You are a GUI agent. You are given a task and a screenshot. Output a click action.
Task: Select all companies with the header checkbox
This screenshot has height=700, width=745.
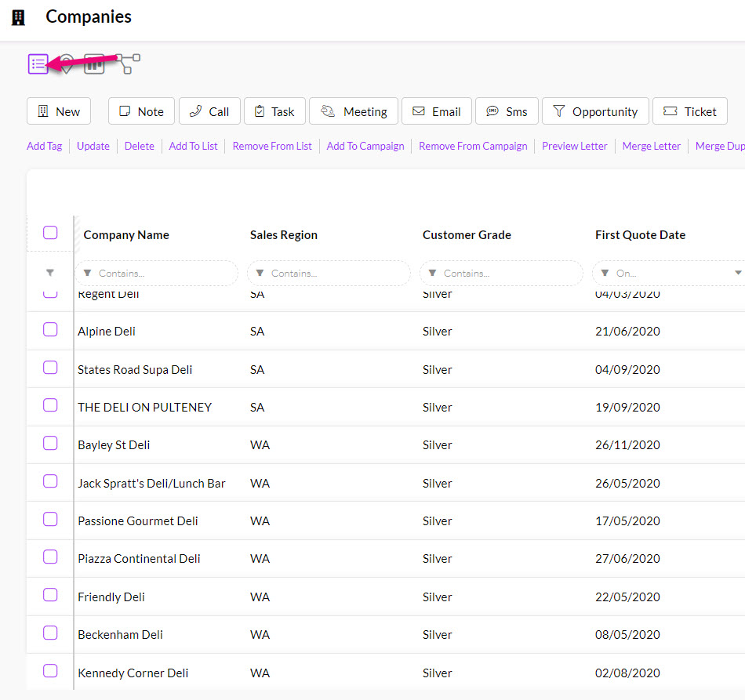(50, 233)
